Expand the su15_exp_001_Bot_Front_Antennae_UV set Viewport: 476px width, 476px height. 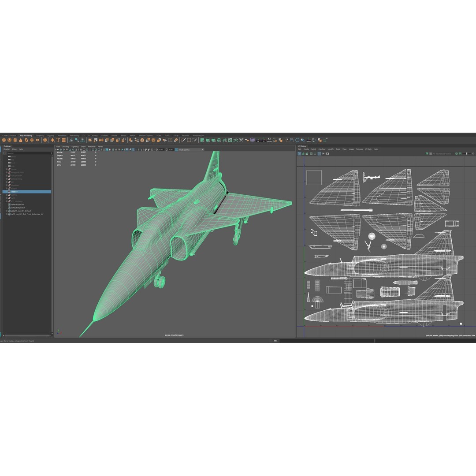click(x=6, y=214)
